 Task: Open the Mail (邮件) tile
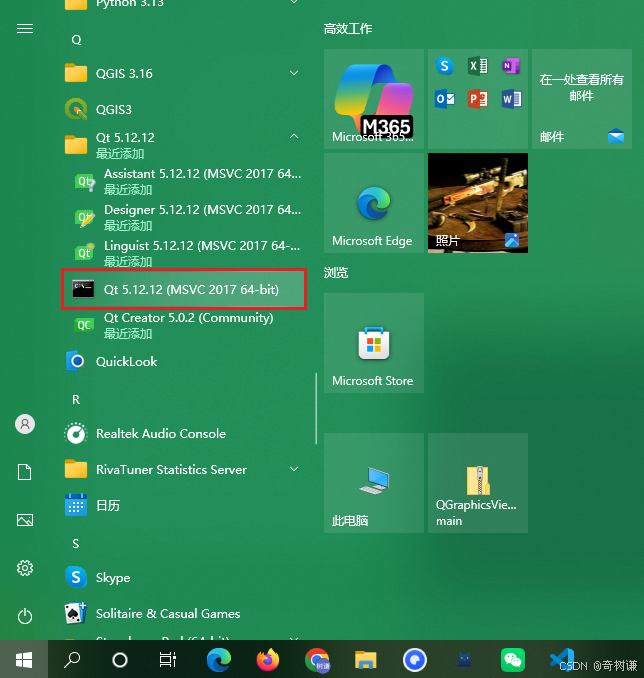[582, 99]
